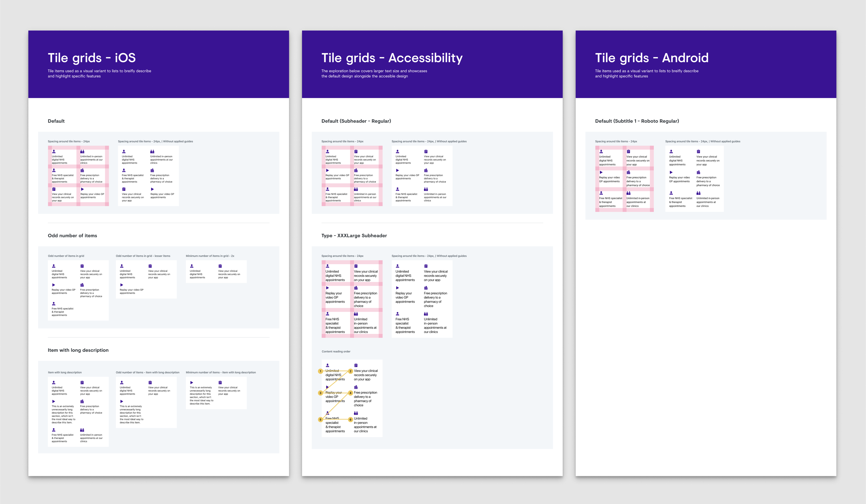This screenshot has height=504, width=866.
Task: Click the 'Content reading order' label
Action: [x=336, y=351]
